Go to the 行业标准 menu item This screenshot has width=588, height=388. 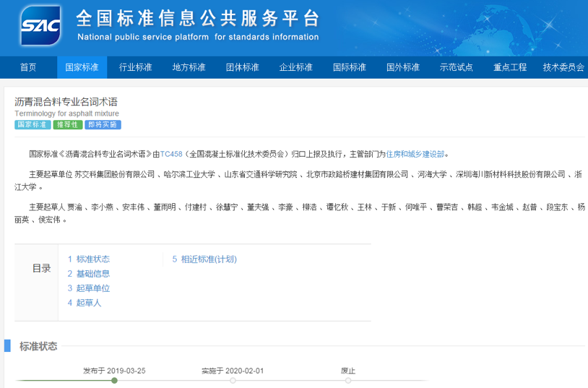tap(135, 67)
